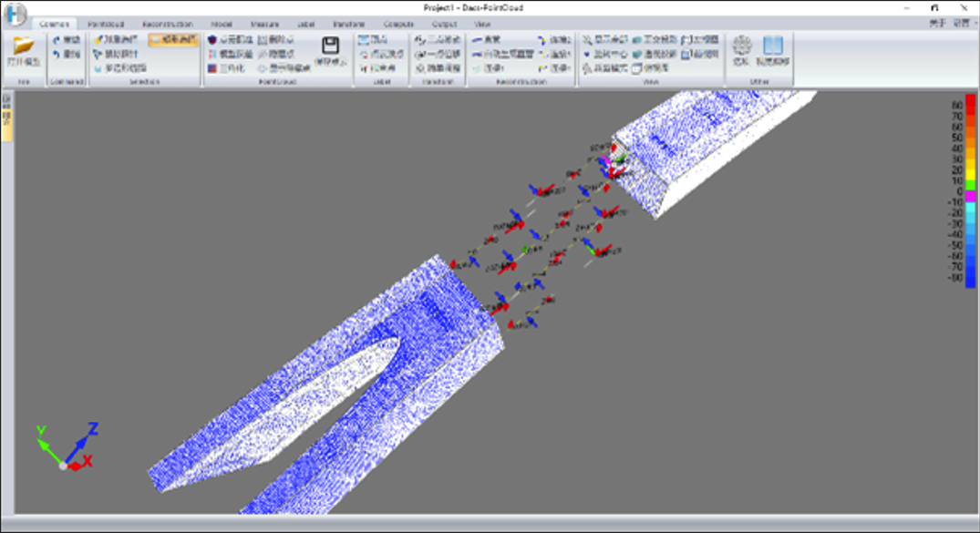Expand the auto-hidden side panel tab on left edge
This screenshot has width=980, height=533.
(6, 119)
